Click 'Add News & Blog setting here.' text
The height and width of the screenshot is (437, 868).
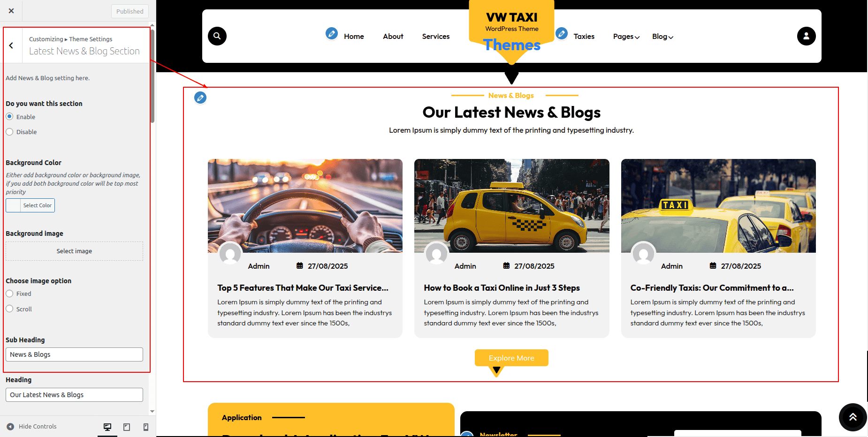click(47, 78)
